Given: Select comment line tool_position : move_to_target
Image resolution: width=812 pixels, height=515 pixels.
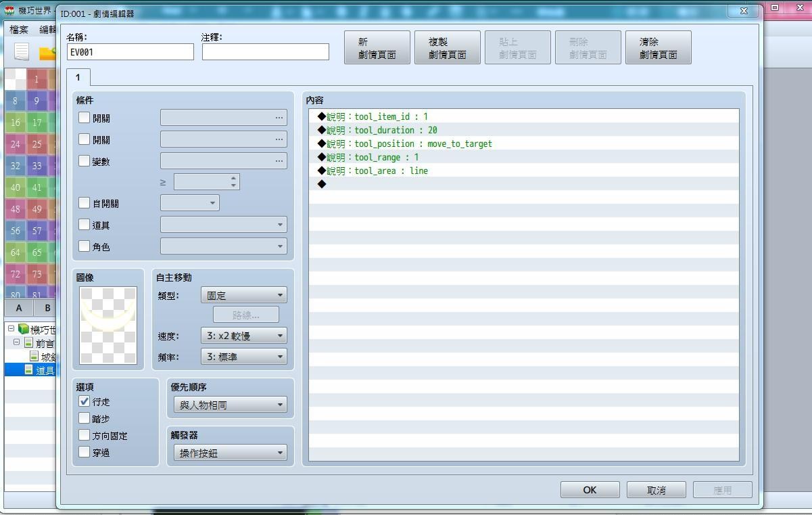Looking at the screenshot, I should (x=524, y=143).
